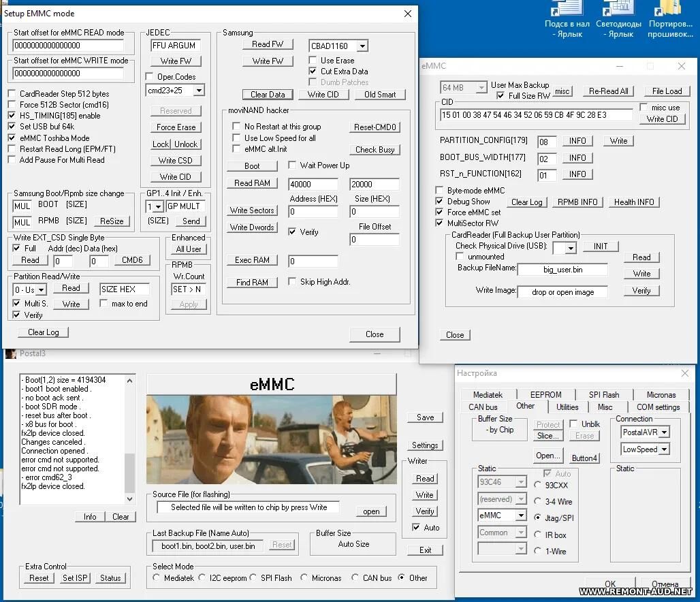Enable Use Erase in Samsung group
700x602 pixels.
(313, 61)
